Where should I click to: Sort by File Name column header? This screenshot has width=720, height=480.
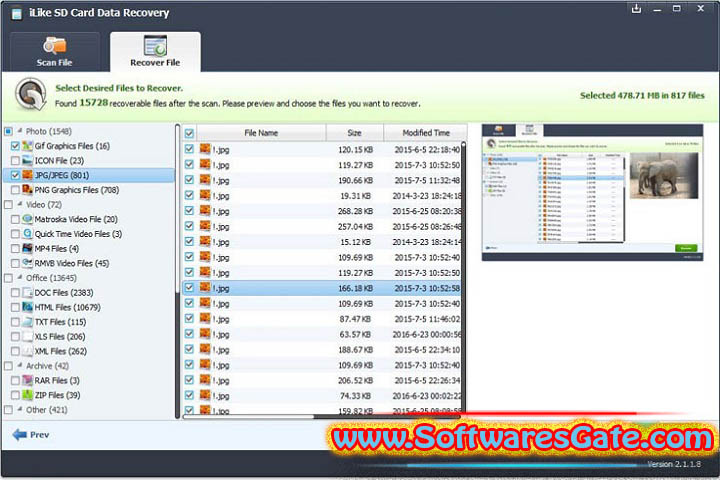pyautogui.click(x=261, y=133)
